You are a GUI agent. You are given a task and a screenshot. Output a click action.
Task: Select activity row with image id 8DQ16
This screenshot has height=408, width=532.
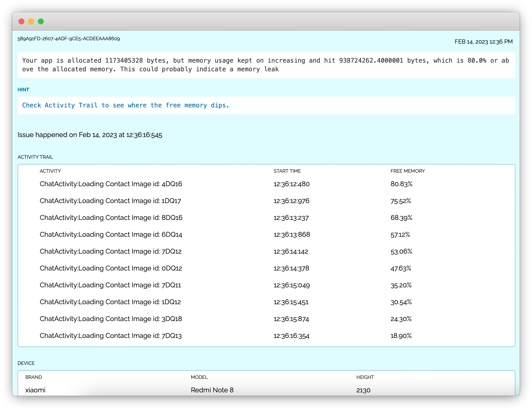coord(111,217)
